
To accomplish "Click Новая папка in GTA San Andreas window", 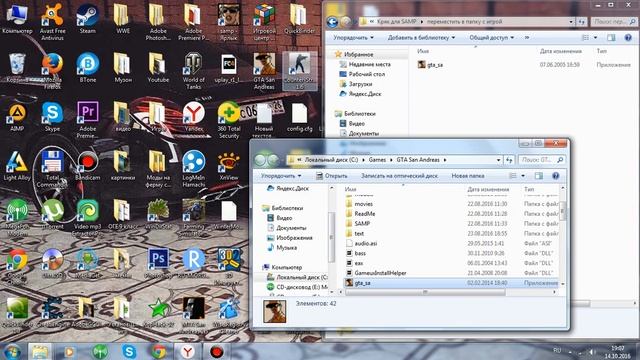I will pos(468,176).
